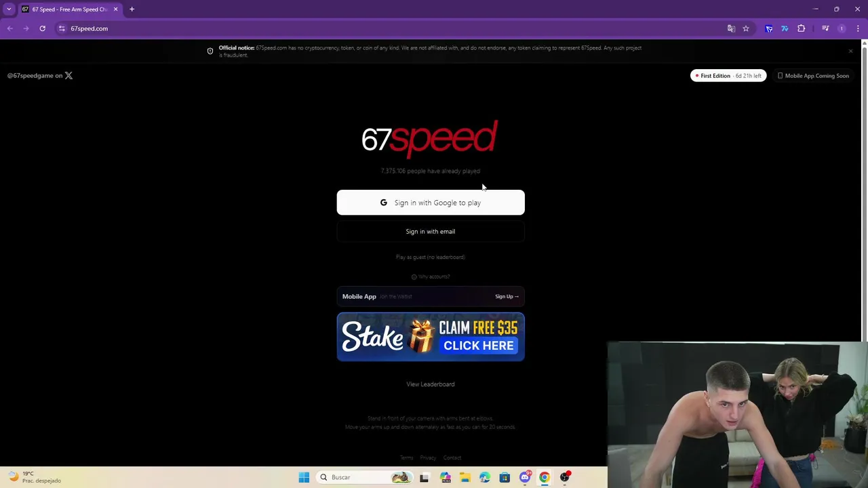View site information icon in address bar

click(x=62, y=28)
